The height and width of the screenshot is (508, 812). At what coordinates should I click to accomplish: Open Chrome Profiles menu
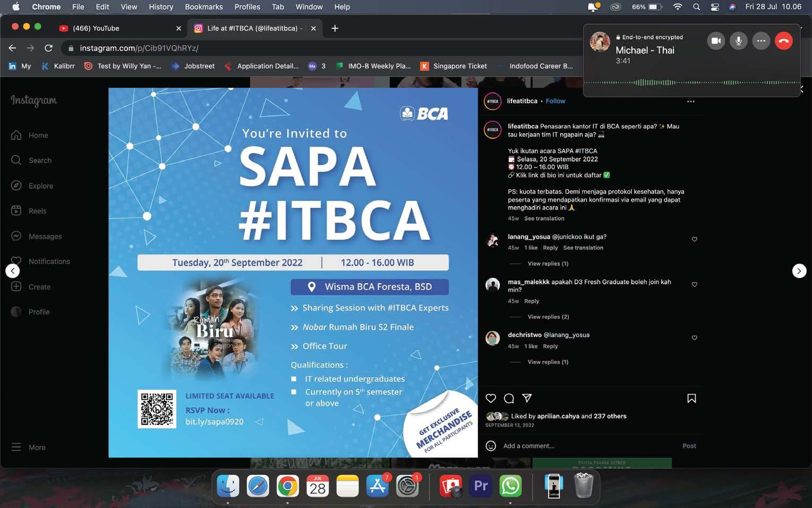247,7
